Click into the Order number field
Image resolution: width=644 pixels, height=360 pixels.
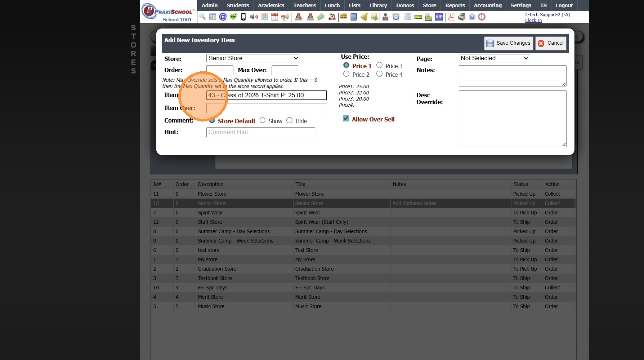coord(220,70)
